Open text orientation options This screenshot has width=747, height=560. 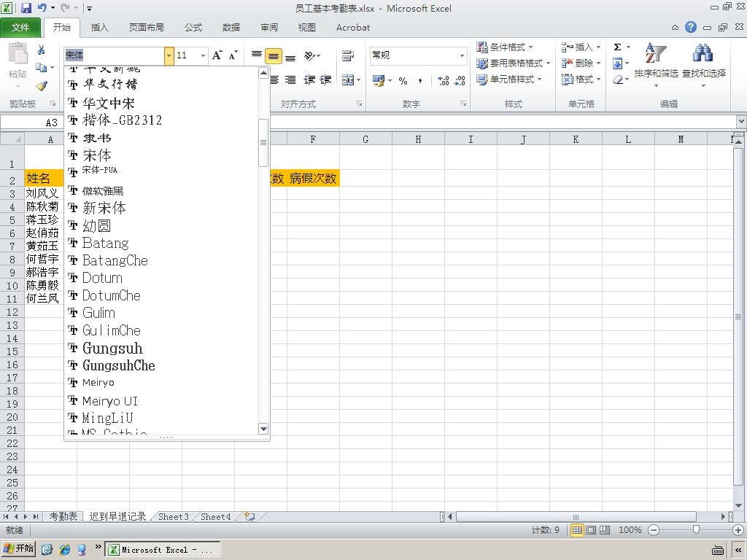[312, 55]
